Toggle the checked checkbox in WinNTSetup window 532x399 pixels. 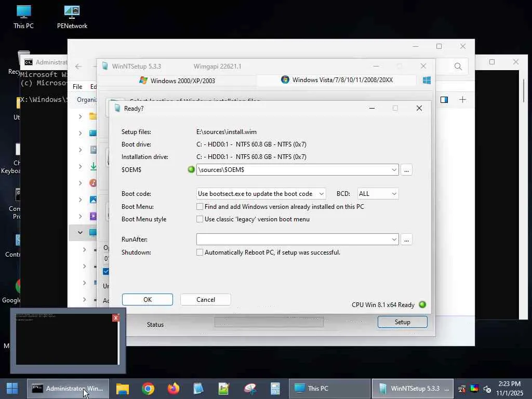(106, 271)
